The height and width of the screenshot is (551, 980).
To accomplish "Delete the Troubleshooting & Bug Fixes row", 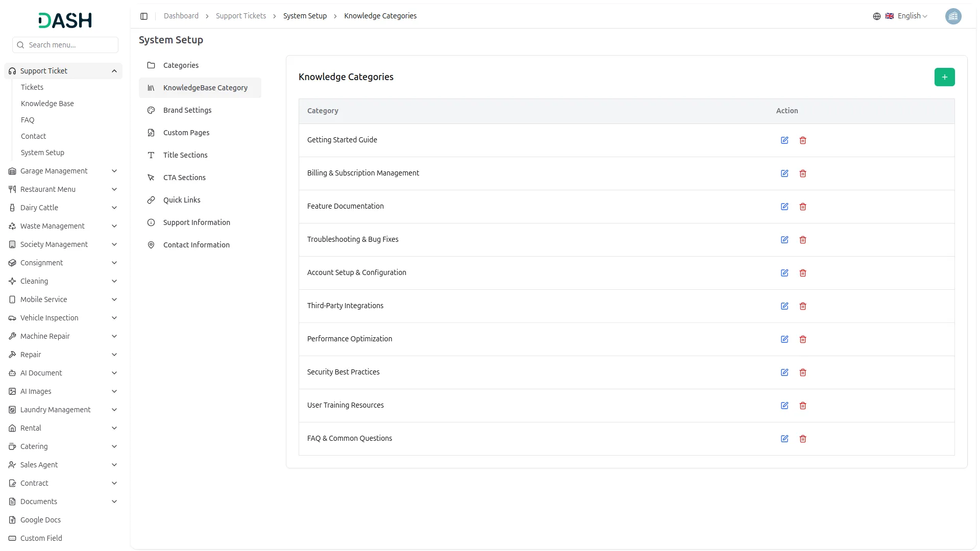I will coord(803,240).
